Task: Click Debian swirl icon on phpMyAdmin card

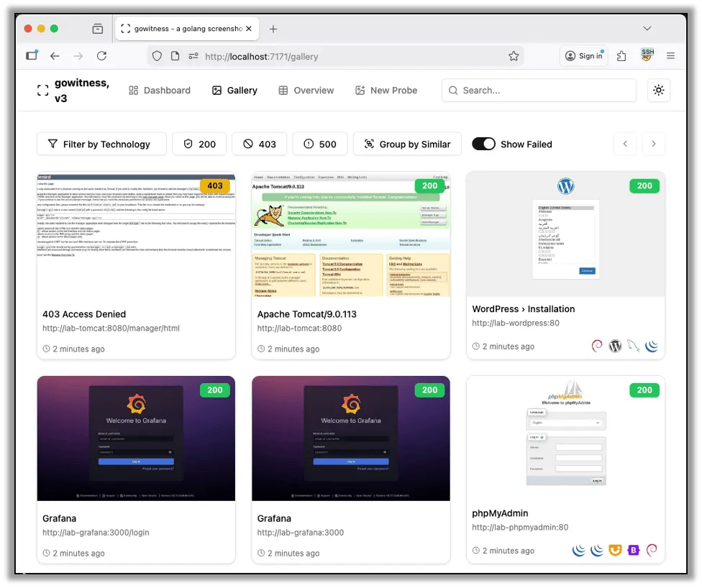Action: [652, 550]
